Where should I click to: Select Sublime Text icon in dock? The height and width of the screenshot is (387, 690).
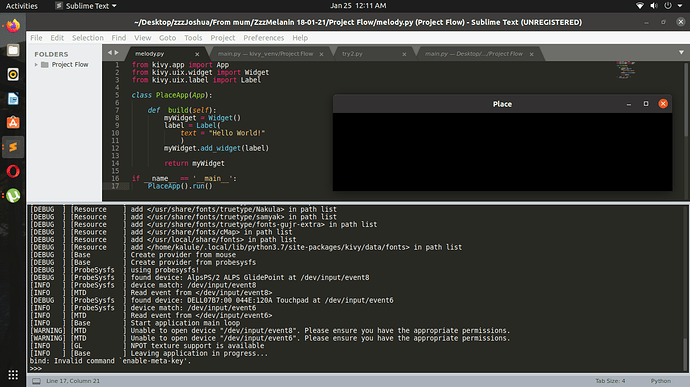pyautogui.click(x=13, y=147)
